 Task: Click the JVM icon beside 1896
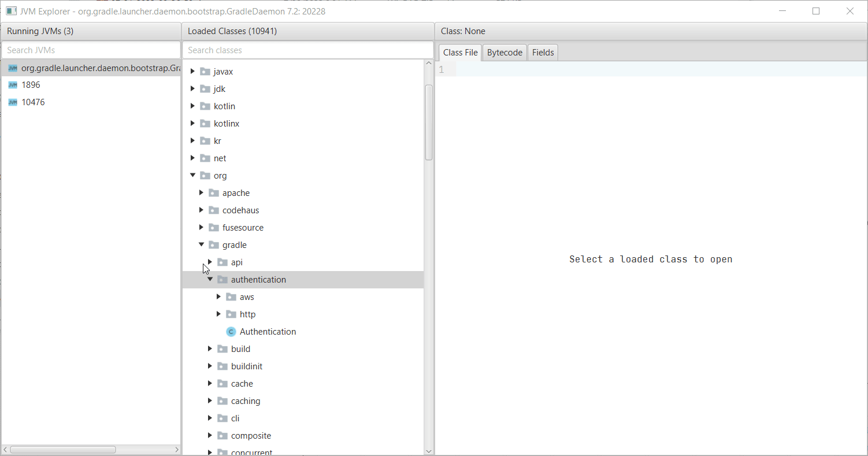(x=13, y=85)
